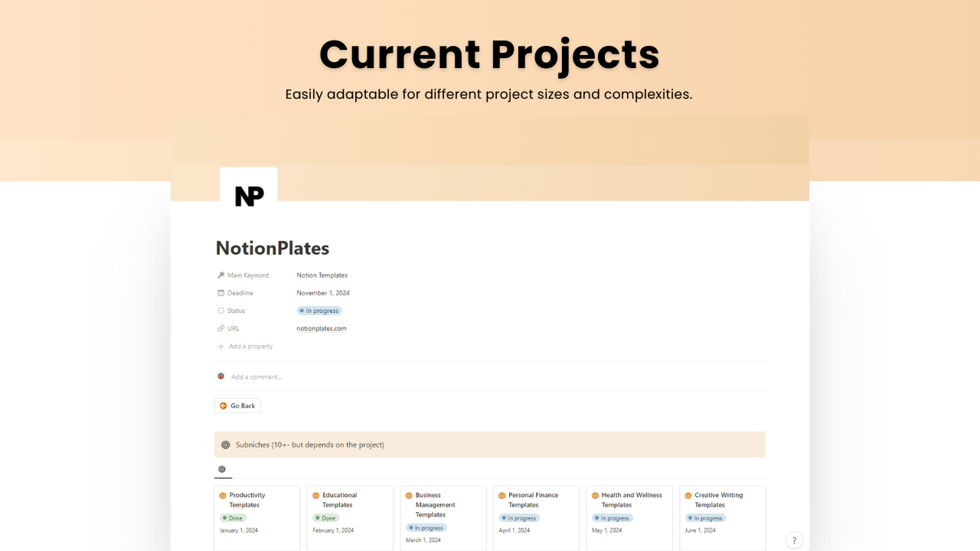Click the plus icon for Add a property
The height and width of the screenshot is (551, 980).
point(220,347)
